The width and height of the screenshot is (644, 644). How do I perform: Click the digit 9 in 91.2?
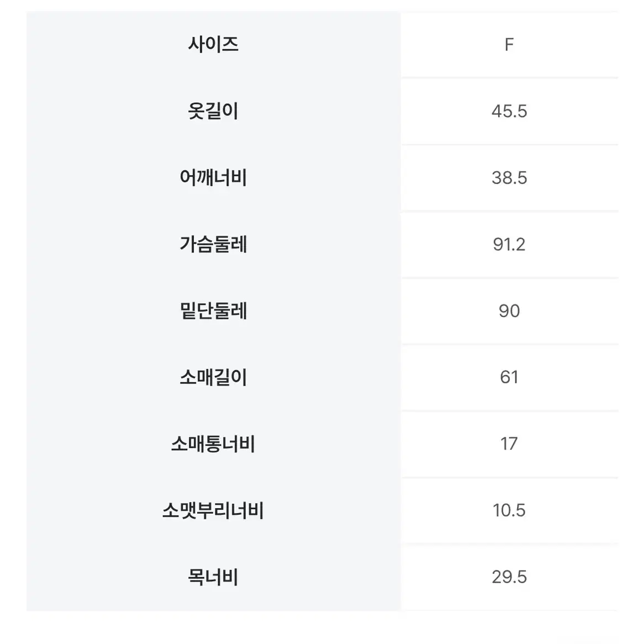[498, 244]
